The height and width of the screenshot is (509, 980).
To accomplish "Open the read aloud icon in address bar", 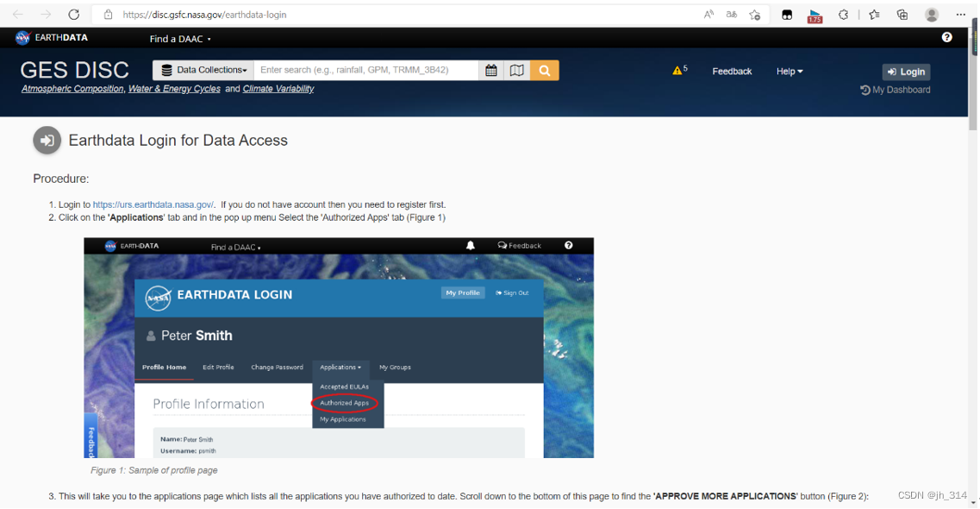I will pos(708,15).
